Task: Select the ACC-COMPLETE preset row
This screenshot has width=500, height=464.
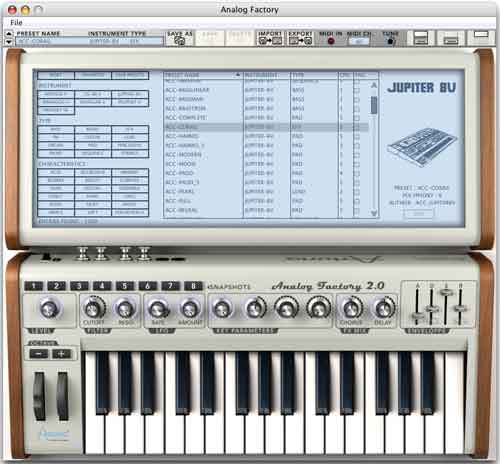Action: pos(266,118)
